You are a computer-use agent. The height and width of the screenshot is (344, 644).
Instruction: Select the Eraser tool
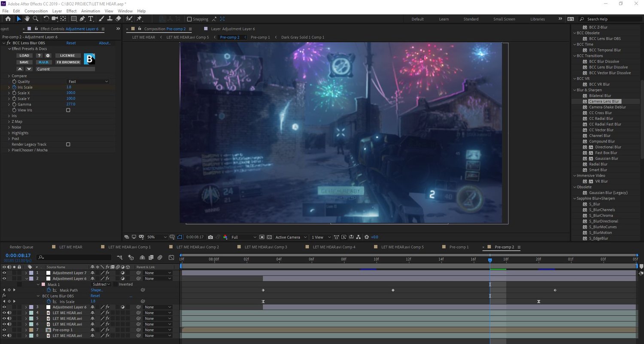(x=118, y=19)
